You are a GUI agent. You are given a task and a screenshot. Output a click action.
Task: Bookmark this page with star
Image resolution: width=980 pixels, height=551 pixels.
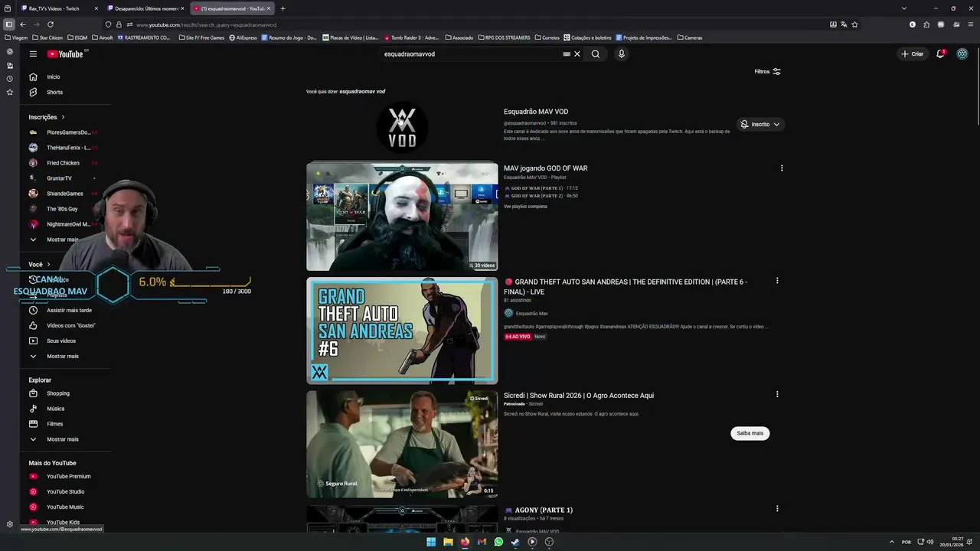[854, 24]
